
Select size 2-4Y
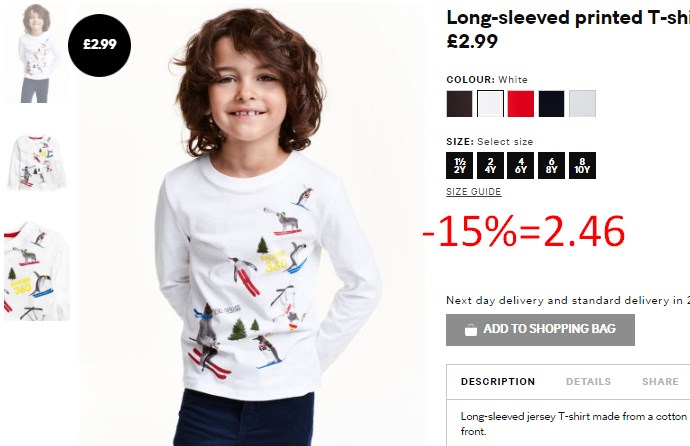tap(490, 165)
